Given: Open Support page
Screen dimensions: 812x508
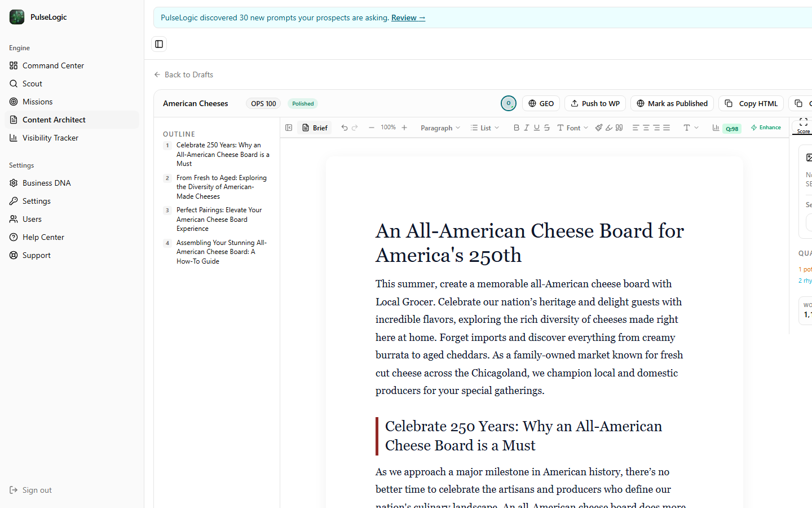Looking at the screenshot, I should tap(72, 255).
